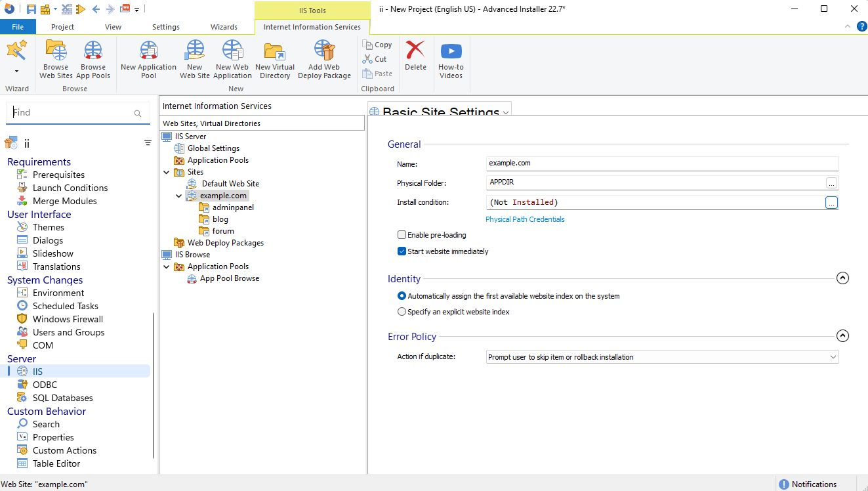Collapse the Identity section
Viewport: 868px width, 491px height.
(x=842, y=278)
